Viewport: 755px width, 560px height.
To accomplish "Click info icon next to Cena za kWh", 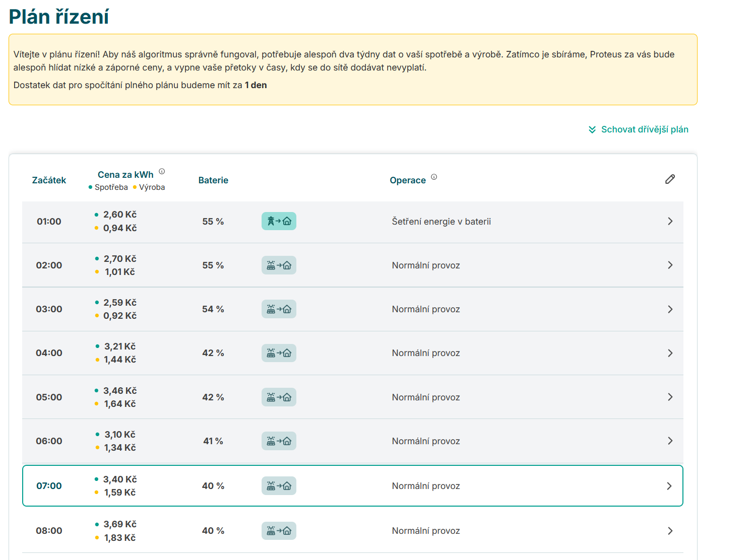I will (x=162, y=171).
